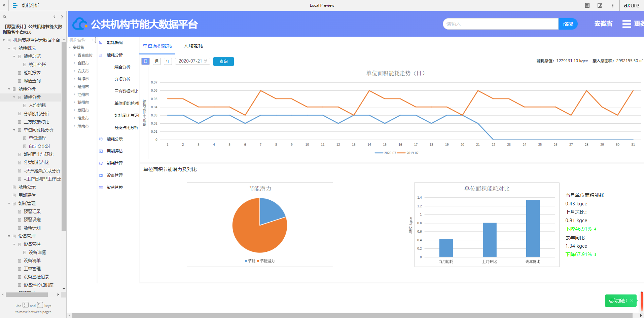Screen dimensions: 644x318
Task: Collapse the 单位间能耗分析 sitemap node
Action: 14,130
